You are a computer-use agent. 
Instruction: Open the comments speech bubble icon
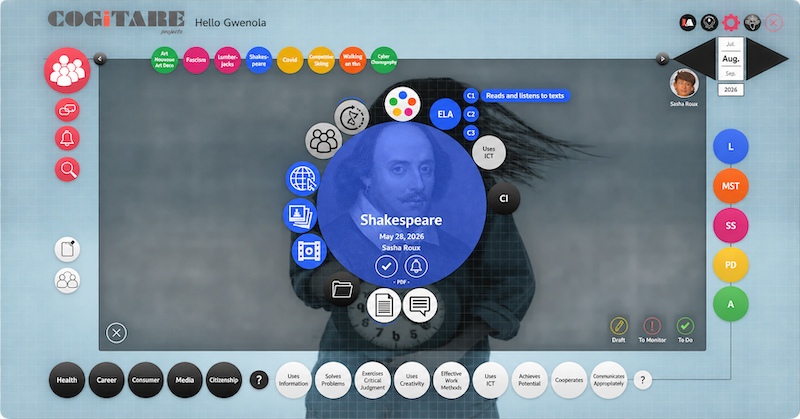pyautogui.click(x=420, y=305)
